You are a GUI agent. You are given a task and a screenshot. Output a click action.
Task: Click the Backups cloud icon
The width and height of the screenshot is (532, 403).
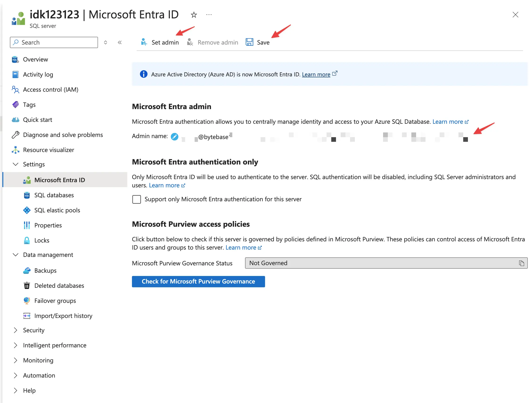pyautogui.click(x=27, y=271)
